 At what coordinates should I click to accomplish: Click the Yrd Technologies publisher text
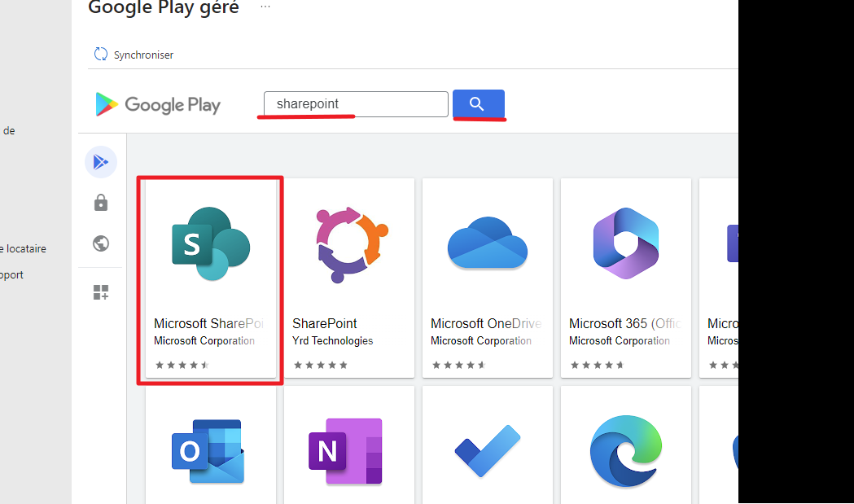[333, 340]
